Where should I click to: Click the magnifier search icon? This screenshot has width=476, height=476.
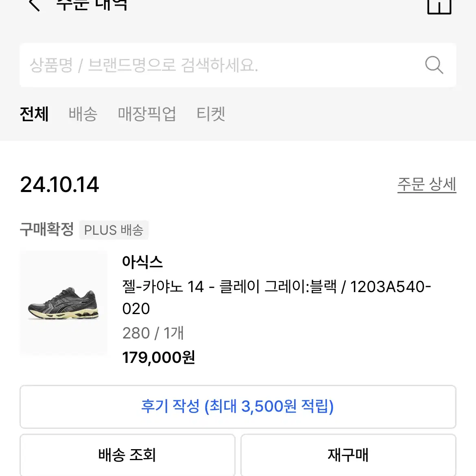pyautogui.click(x=434, y=65)
